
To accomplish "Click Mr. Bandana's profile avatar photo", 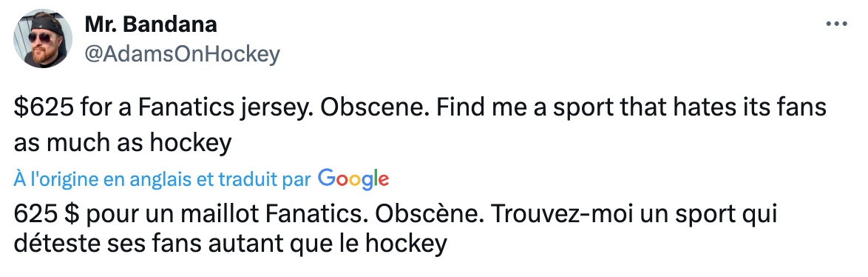I will pyautogui.click(x=43, y=39).
